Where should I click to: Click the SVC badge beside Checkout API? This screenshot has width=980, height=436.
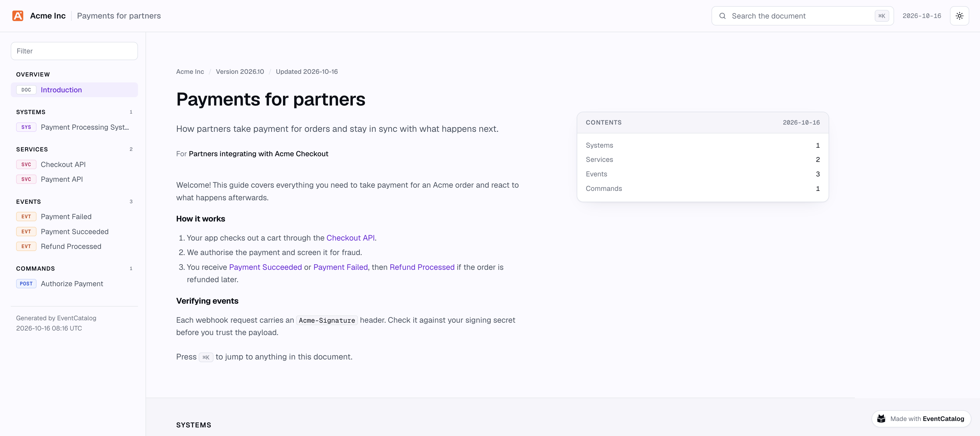(x=26, y=164)
